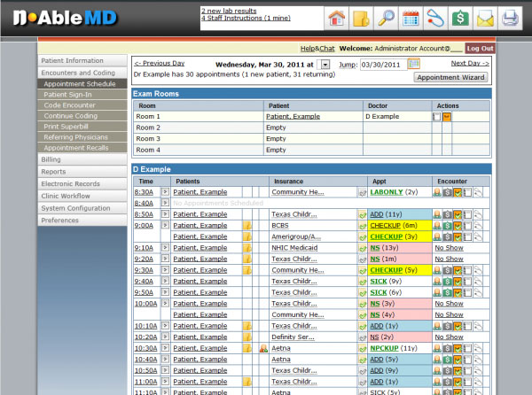Image resolution: width=532 pixels, height=395 pixels.
Task: Click the Jump date input field
Action: [x=383, y=65]
